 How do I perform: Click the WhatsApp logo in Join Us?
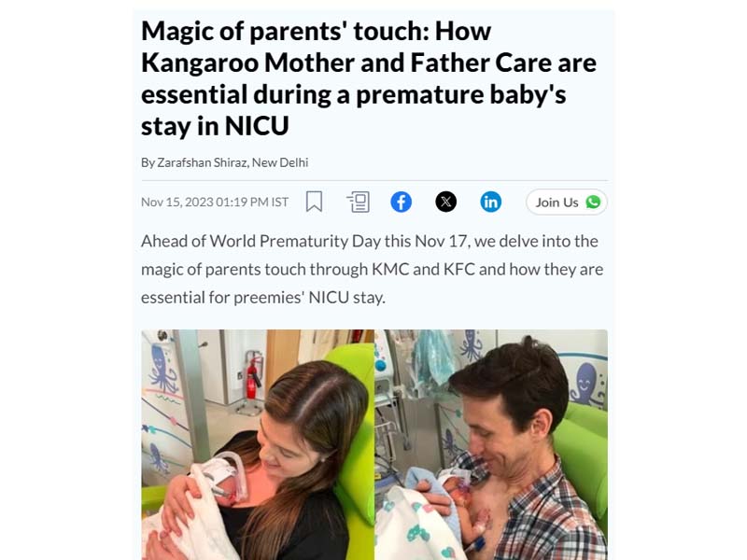[593, 202]
